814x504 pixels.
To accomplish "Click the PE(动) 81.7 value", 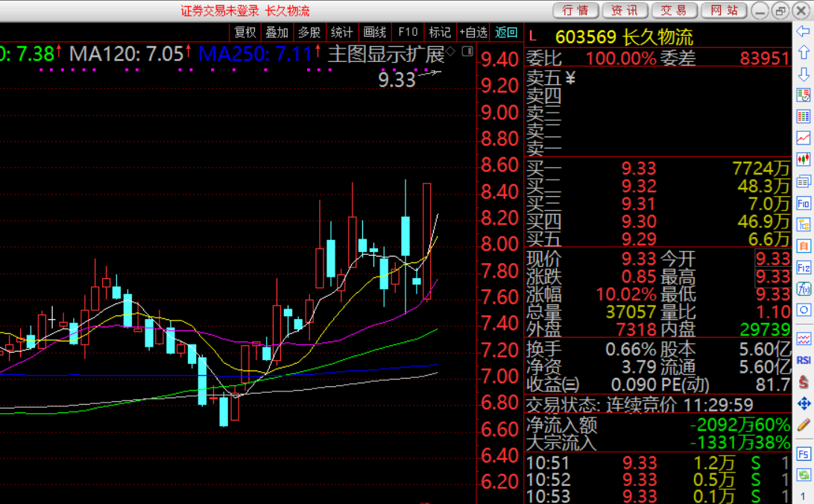I will tap(774, 385).
